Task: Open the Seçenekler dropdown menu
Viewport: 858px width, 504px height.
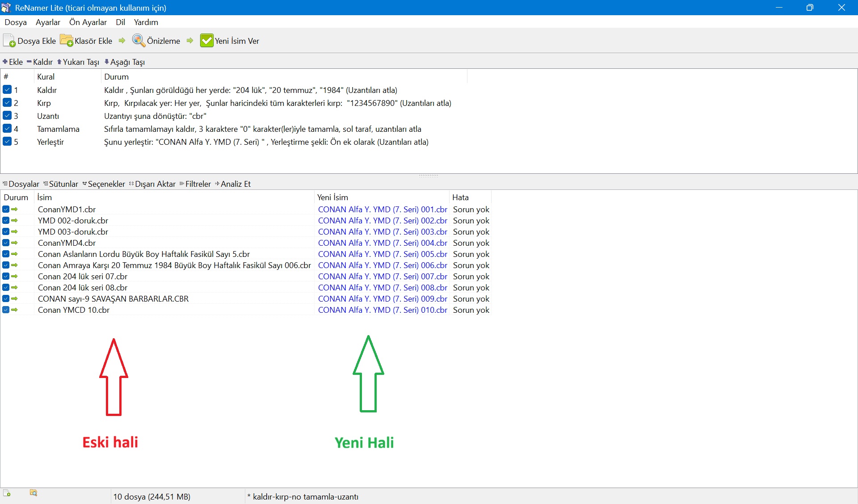Action: tap(104, 184)
